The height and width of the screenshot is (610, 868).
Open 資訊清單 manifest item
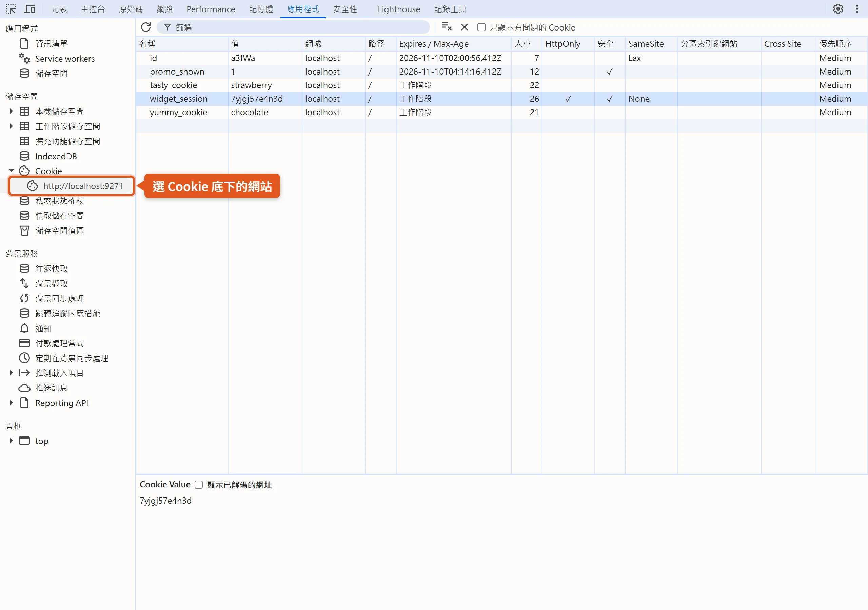click(52, 43)
